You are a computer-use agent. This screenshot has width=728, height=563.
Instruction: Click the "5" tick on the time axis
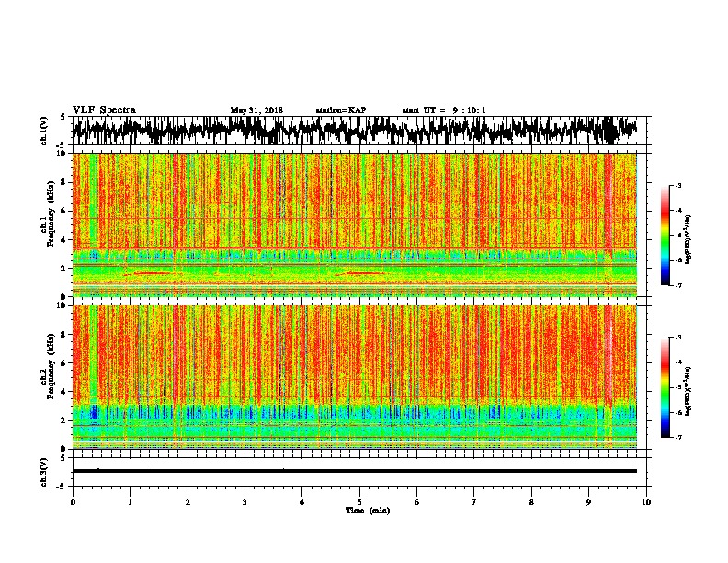(359, 502)
